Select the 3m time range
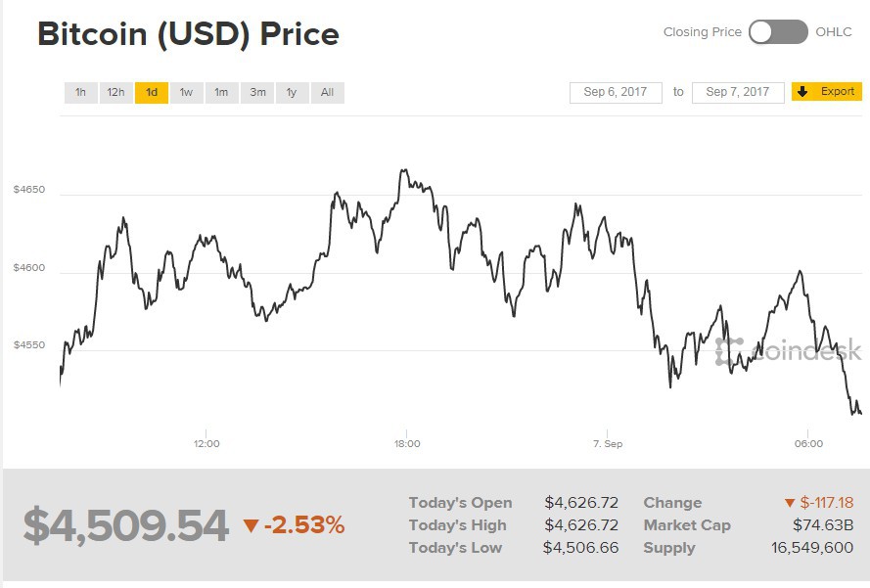The height and width of the screenshot is (588, 870). (x=256, y=92)
